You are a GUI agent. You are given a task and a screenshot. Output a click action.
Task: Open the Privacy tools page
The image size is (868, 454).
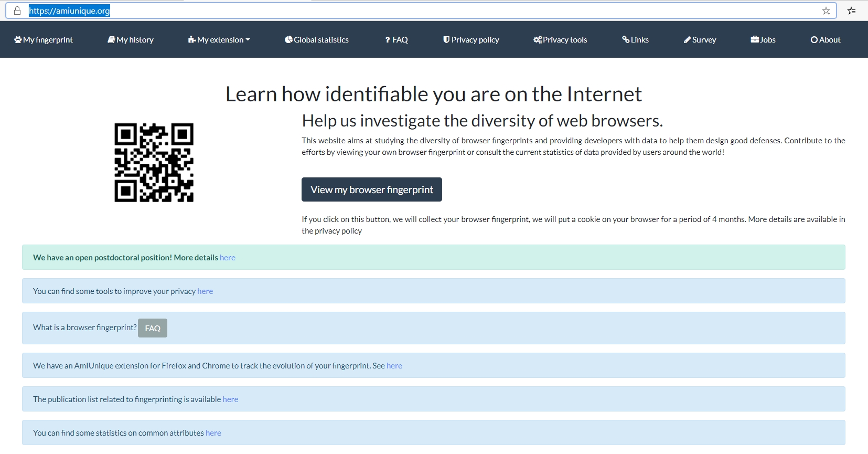[560, 40]
